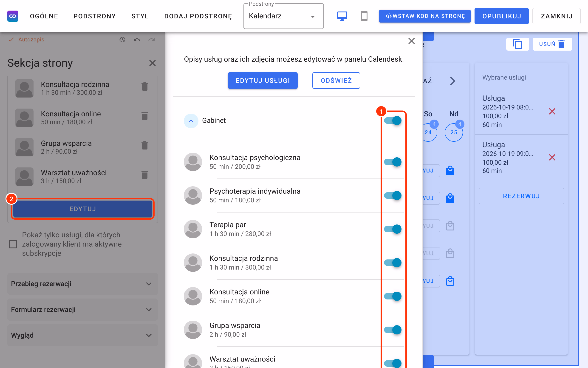The height and width of the screenshot is (368, 588).
Task: Go to next week chevron arrow
Action: [x=452, y=81]
